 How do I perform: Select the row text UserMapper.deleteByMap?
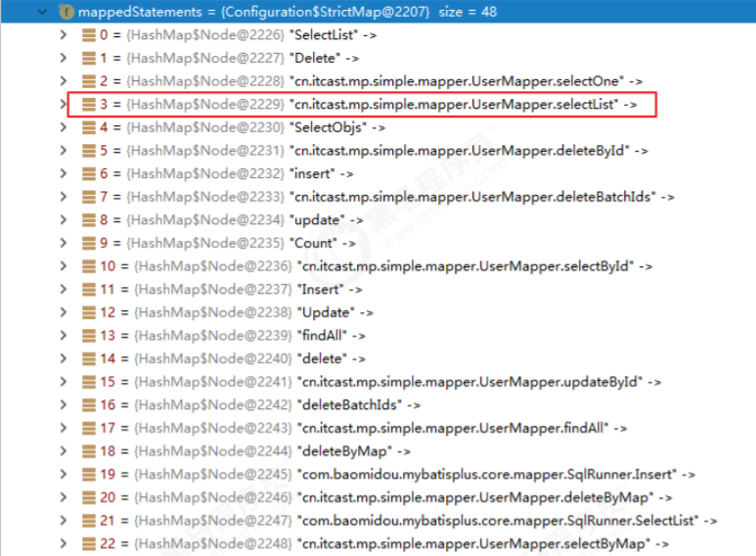click(386, 498)
